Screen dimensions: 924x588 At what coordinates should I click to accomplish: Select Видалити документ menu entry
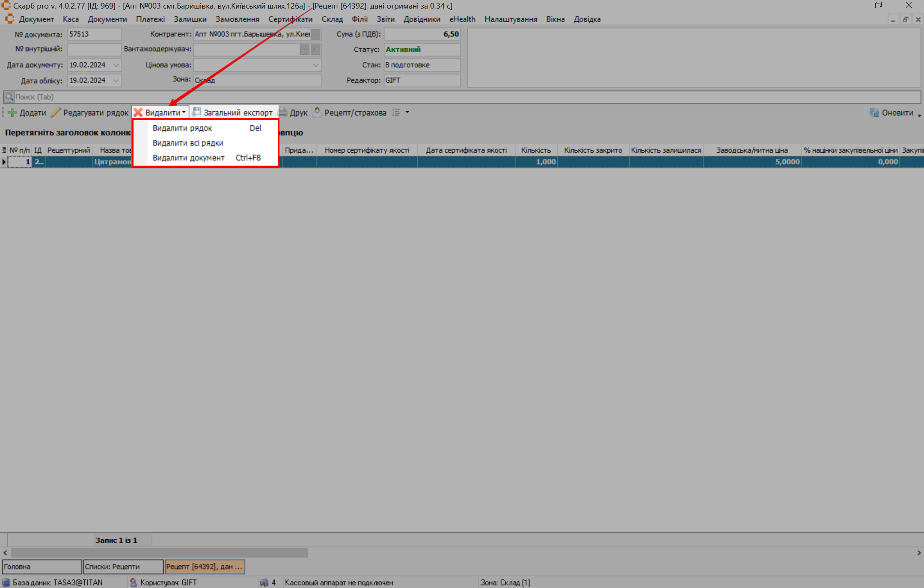click(x=188, y=158)
